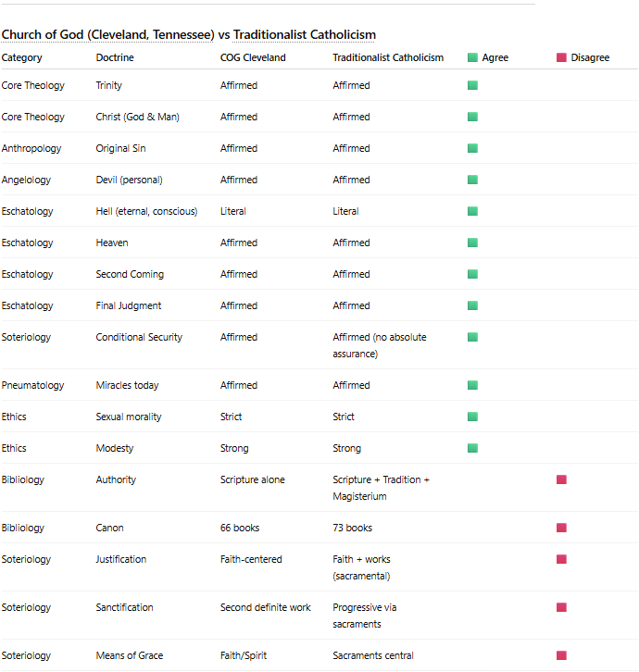Open the Traditionalist Catholicism title link
Viewport: 639px width, 672px height.
click(x=304, y=35)
